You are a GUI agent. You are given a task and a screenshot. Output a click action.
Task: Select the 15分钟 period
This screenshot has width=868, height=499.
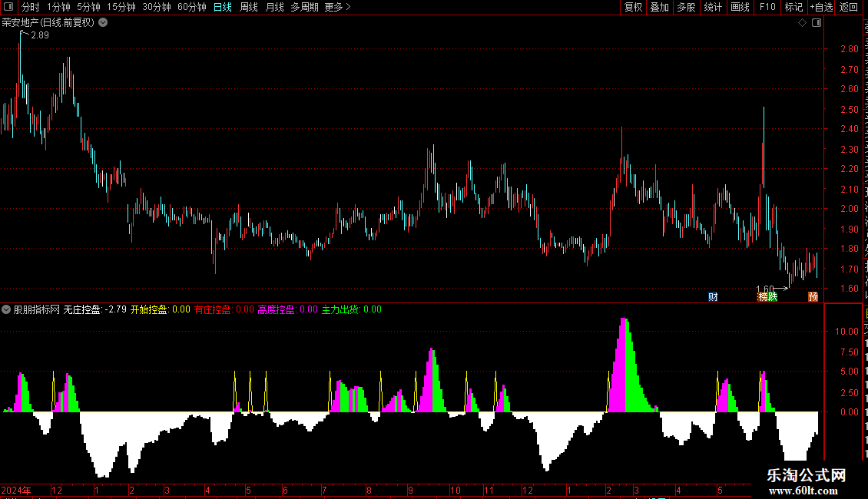(x=121, y=7)
